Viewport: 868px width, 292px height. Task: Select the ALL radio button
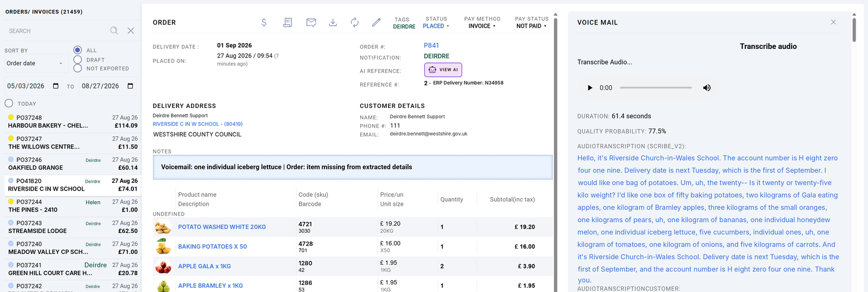78,50
